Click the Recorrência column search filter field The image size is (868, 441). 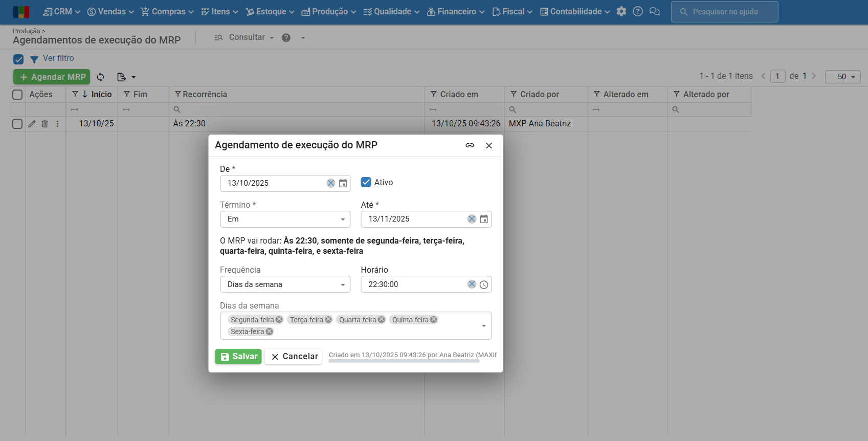(x=297, y=109)
